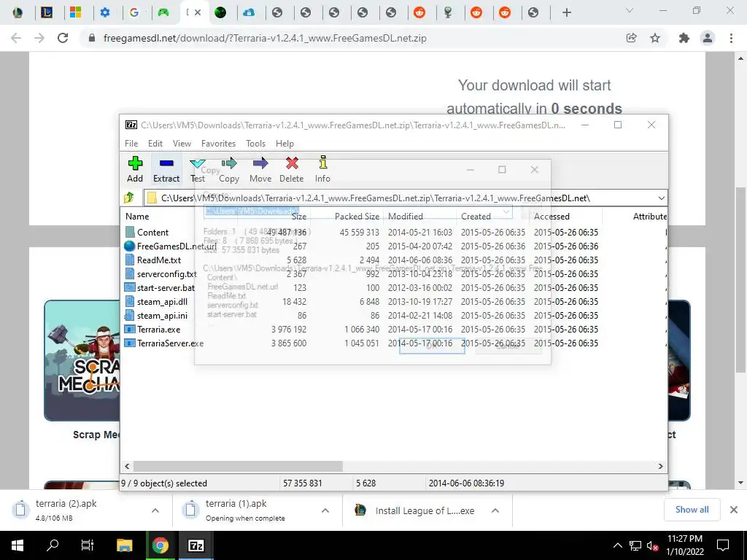Expand the 7-Zip address path dropdown

[x=661, y=198]
